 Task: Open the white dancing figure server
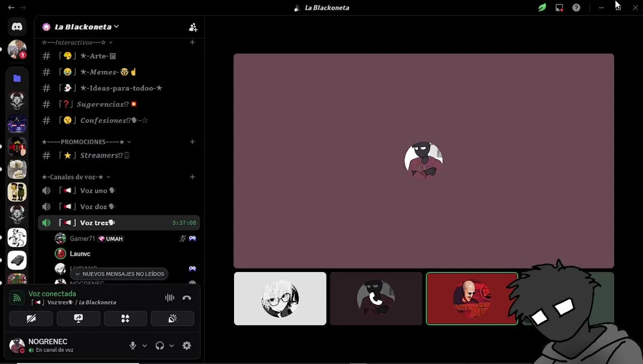17,238
